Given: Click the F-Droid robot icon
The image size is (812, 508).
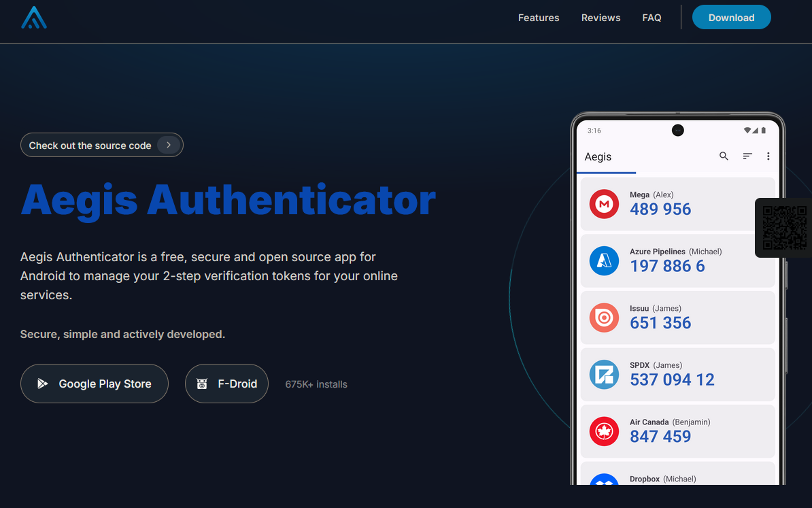Looking at the screenshot, I should pos(202,384).
